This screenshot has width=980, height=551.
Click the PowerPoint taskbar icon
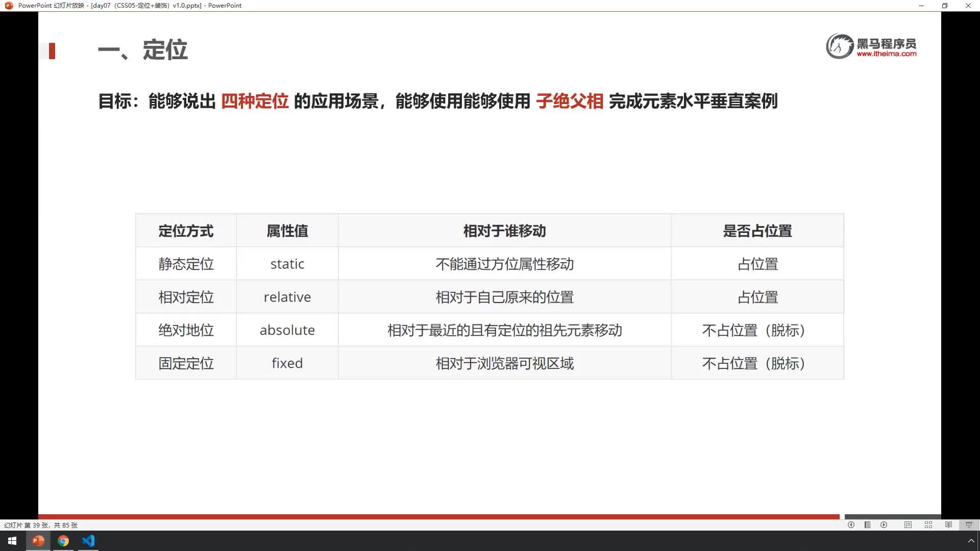pyautogui.click(x=38, y=541)
